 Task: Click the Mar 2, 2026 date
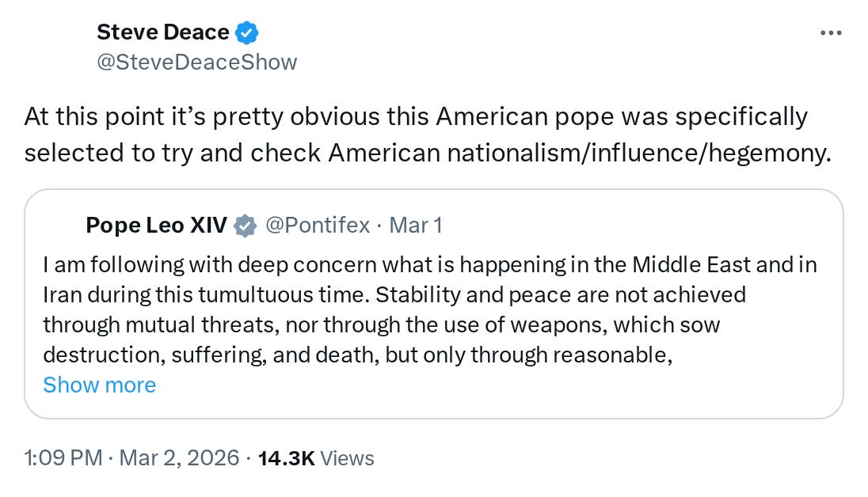(179, 457)
